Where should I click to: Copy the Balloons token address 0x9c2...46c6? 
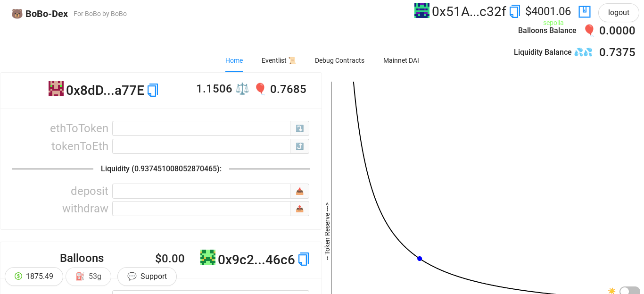coord(304,259)
